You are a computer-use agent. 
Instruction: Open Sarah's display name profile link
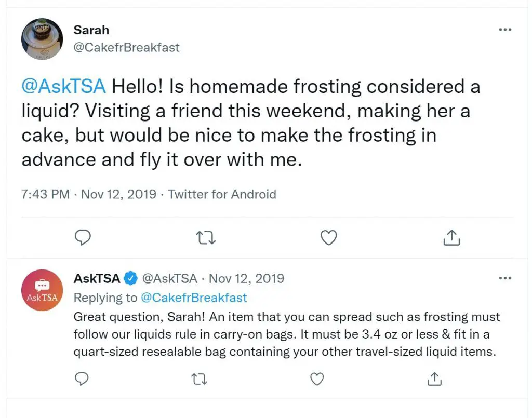pos(91,30)
